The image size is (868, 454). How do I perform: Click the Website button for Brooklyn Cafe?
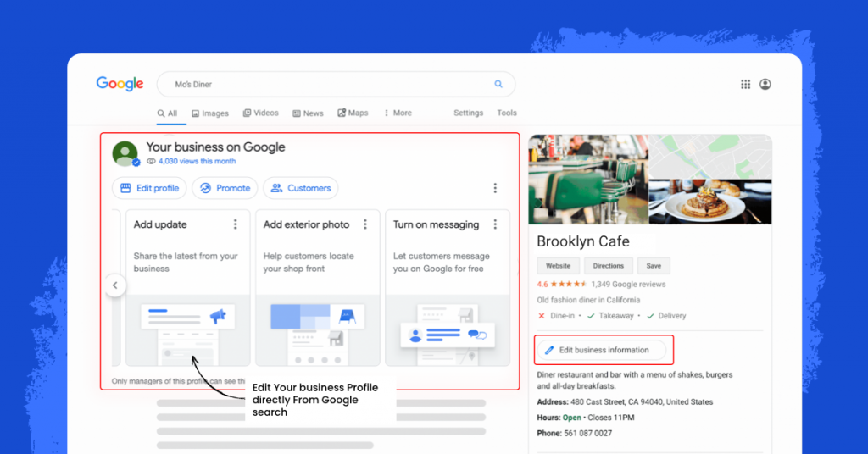[558, 266]
